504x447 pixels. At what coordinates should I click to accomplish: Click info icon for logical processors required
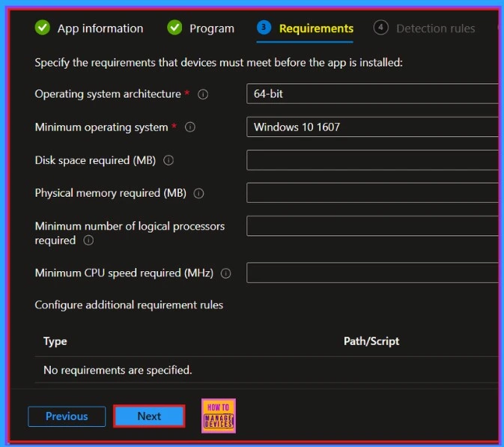[88, 240]
